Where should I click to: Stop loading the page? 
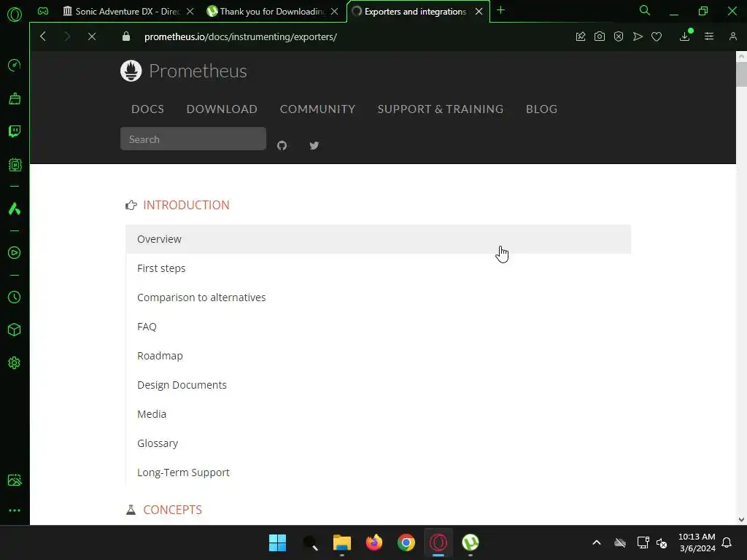(x=92, y=36)
